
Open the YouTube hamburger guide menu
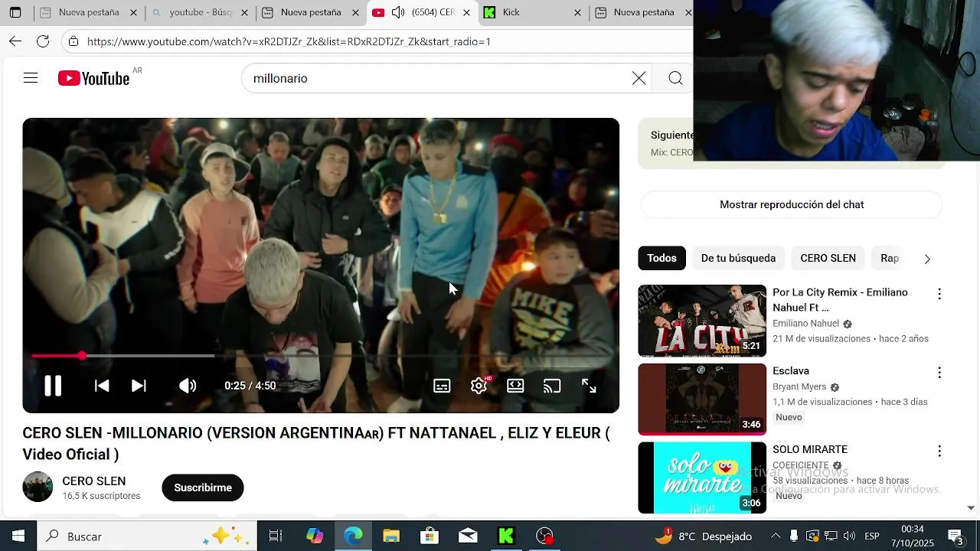31,78
